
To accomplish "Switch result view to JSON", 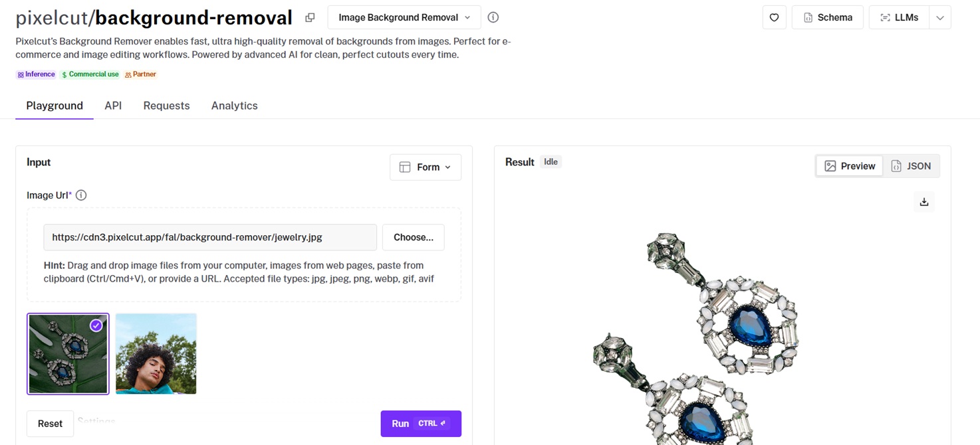I will [x=911, y=166].
